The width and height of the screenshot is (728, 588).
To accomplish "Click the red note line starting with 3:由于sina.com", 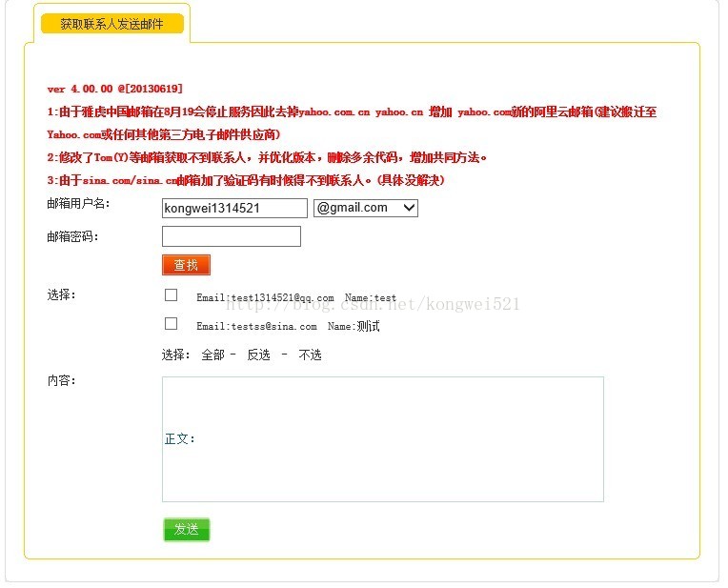I will pos(246,180).
